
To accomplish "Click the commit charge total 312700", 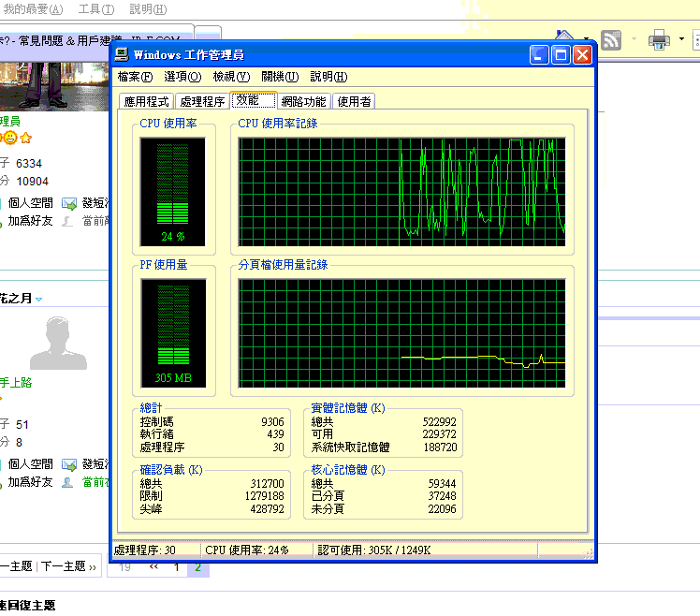I will tap(267, 484).
